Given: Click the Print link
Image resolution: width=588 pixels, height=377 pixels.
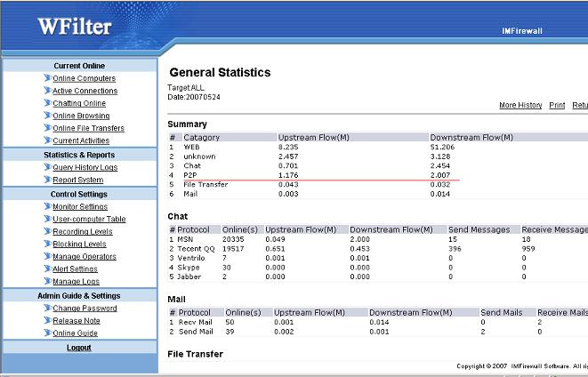Looking at the screenshot, I should click(x=557, y=105).
